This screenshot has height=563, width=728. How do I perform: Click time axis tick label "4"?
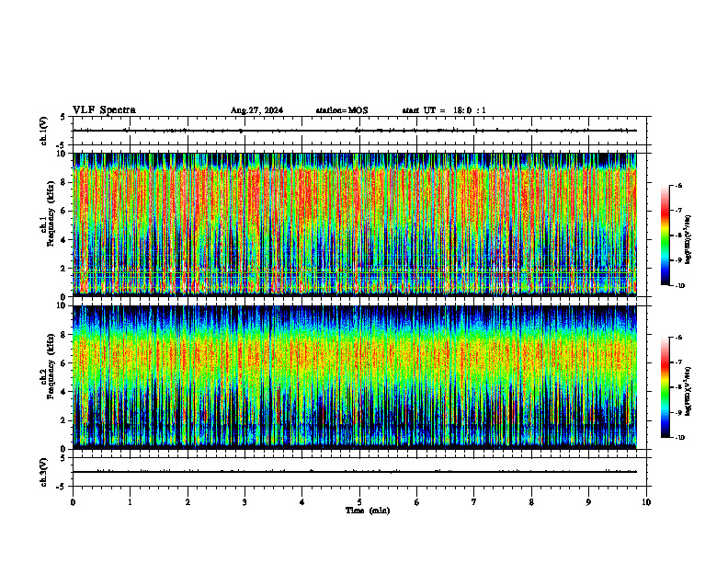click(302, 502)
